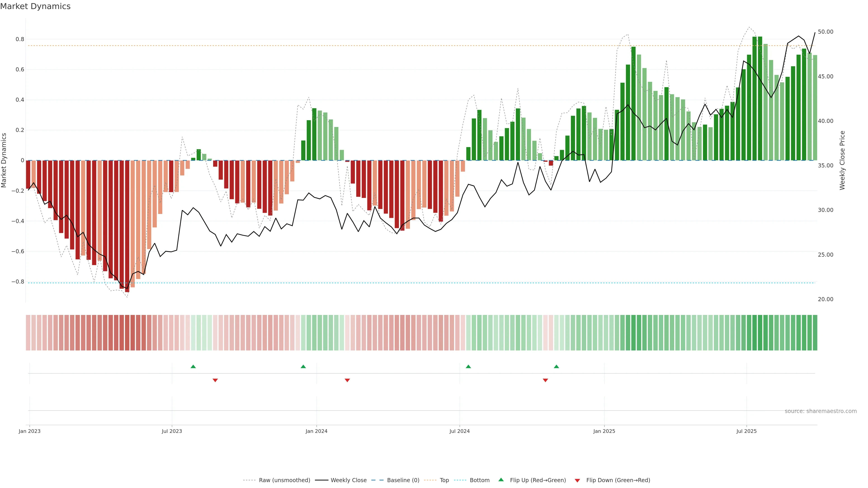Click the source: sharemaestro.com text

click(821, 411)
